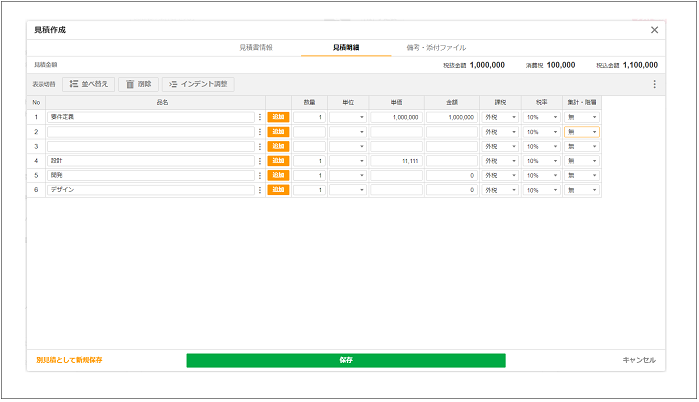Switch to the 備考・添付ファイル tab
This screenshot has width=699, height=402.
[436, 47]
